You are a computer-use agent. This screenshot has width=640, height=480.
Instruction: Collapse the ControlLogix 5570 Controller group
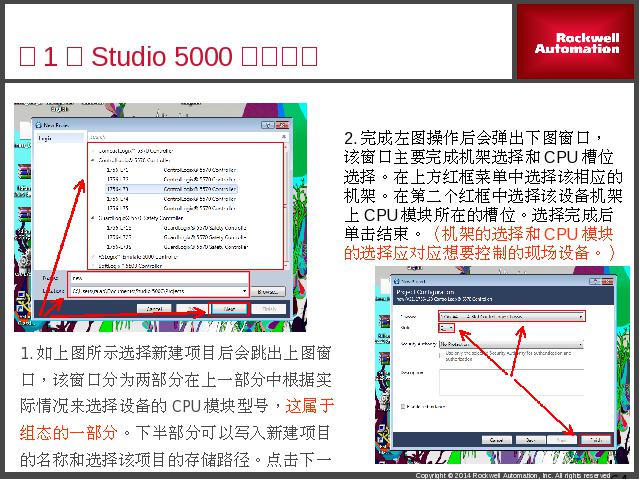pos(93,160)
